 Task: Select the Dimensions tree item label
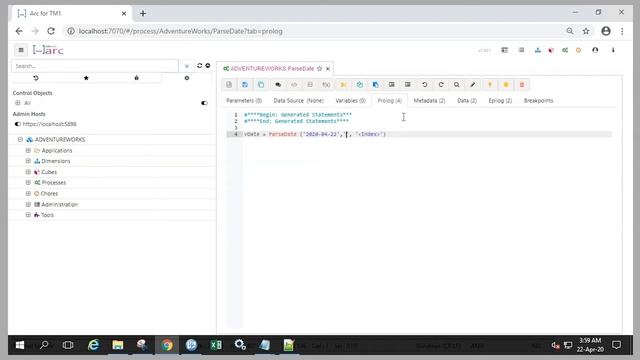56,161
